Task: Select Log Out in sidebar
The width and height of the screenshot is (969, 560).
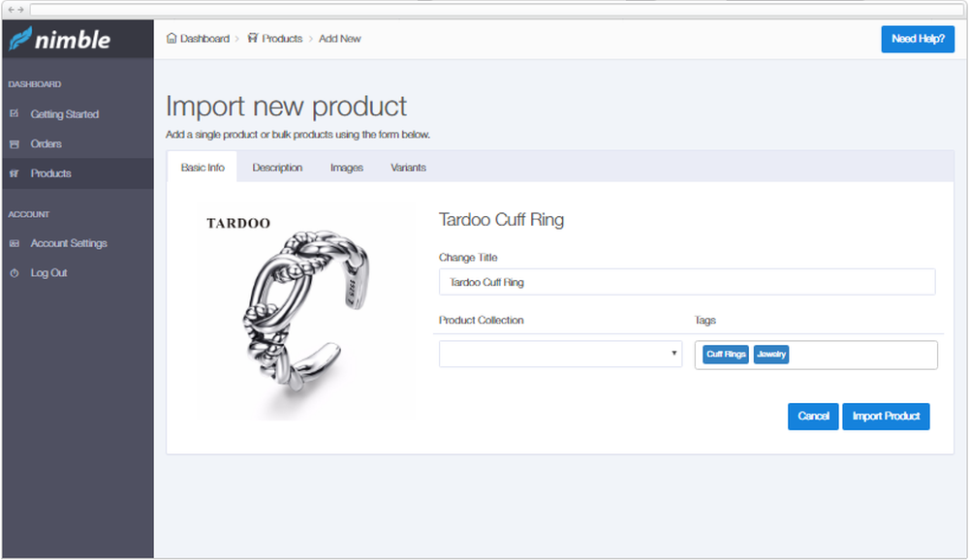Action: (x=48, y=273)
